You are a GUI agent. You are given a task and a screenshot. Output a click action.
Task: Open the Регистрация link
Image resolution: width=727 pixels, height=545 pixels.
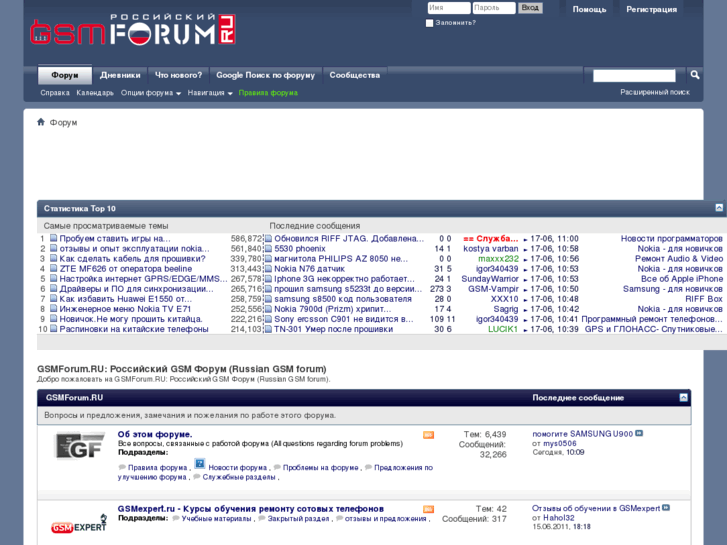tap(651, 9)
